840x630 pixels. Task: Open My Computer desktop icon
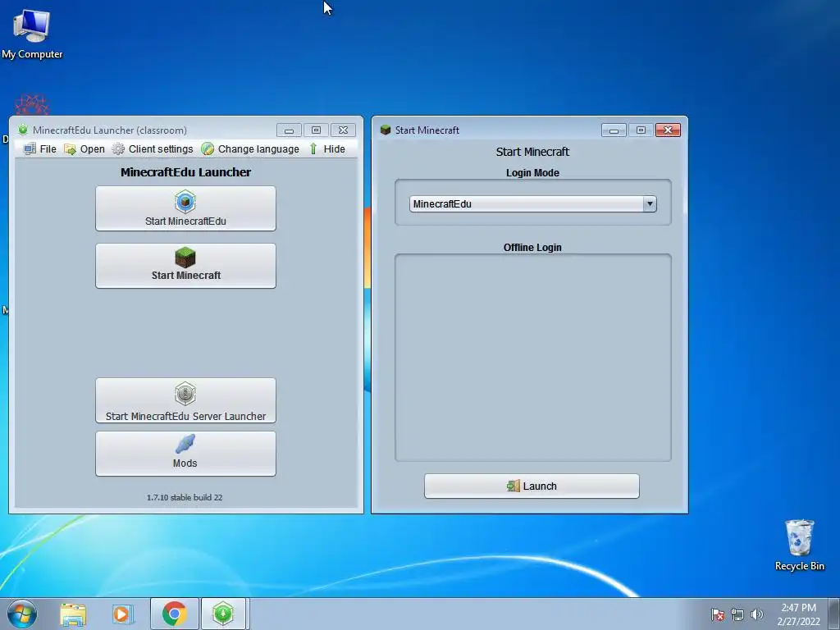32,33
